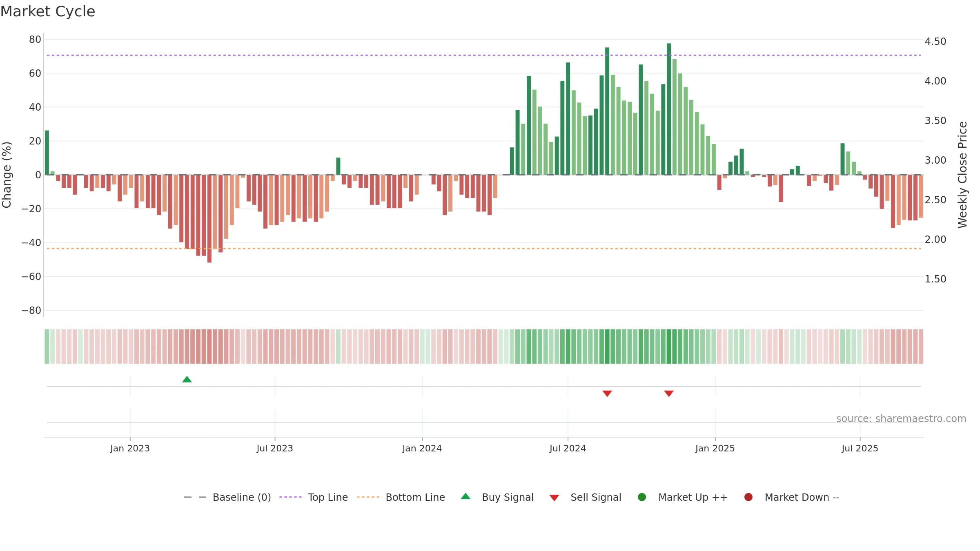This screenshot has width=980, height=551.
Task: Click the second red Sell Signal marker before Jan 2025
Action: [x=669, y=393]
